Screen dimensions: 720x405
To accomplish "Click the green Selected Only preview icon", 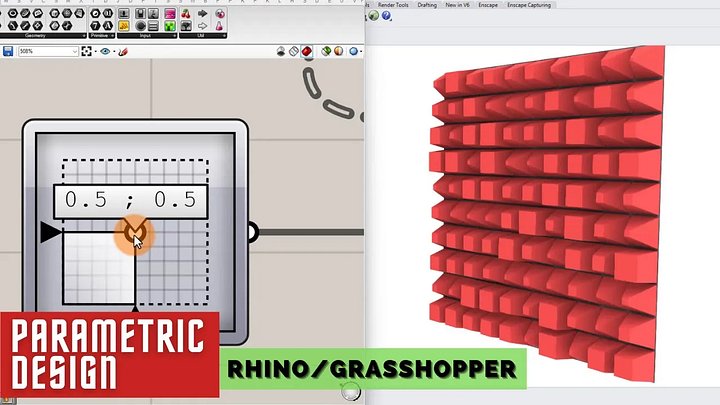I will click(326, 51).
